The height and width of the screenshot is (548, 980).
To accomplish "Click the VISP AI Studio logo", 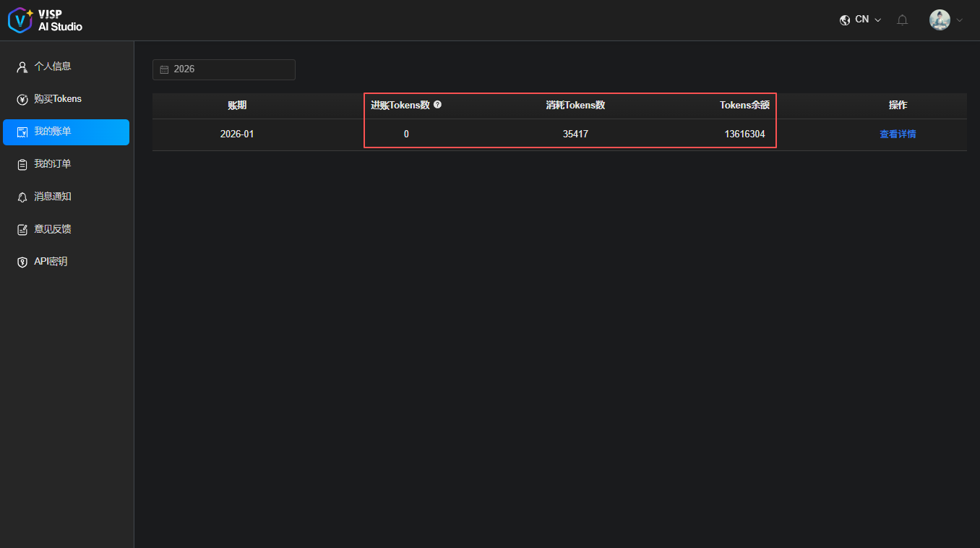I will click(45, 20).
